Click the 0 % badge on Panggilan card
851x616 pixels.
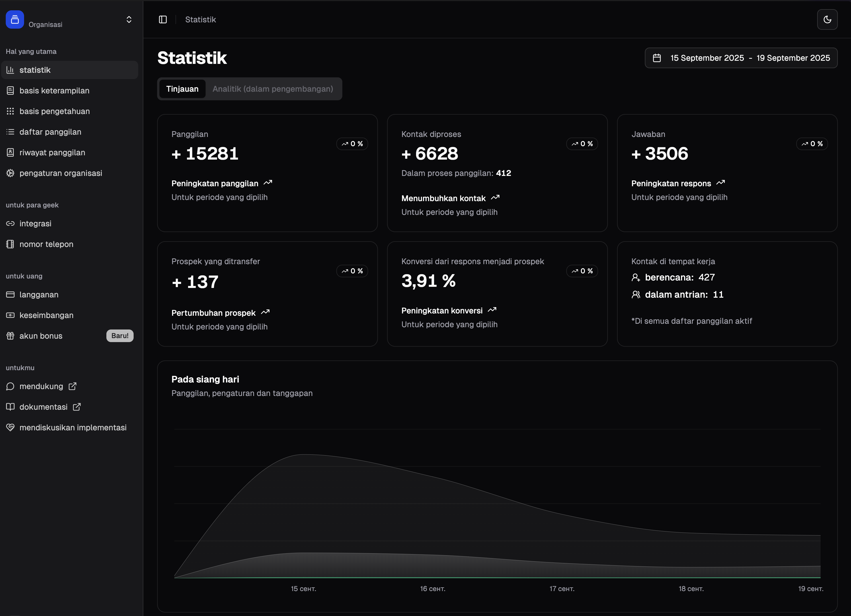[x=352, y=144]
